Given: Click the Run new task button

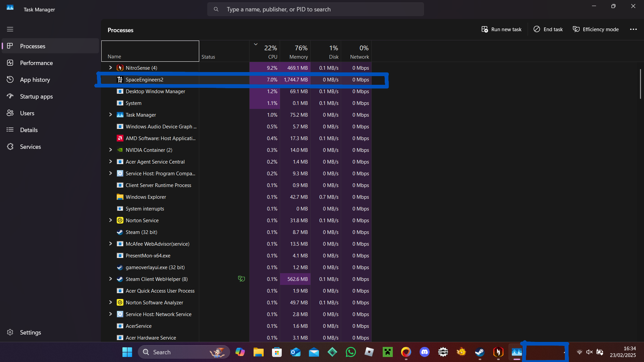Looking at the screenshot, I should (501, 29).
